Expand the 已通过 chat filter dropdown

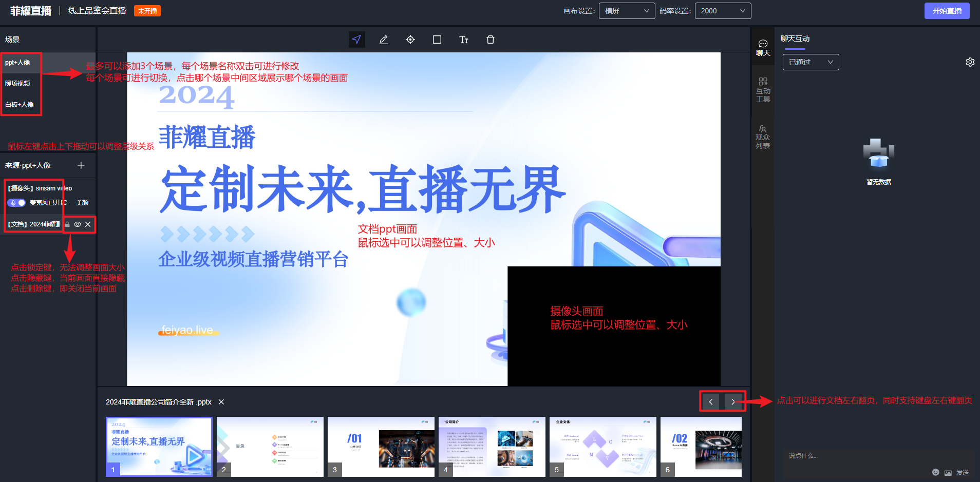tap(811, 62)
